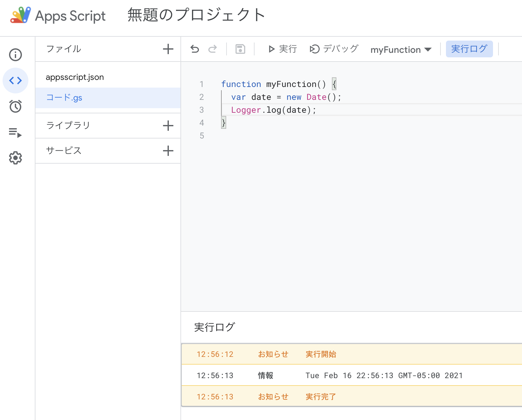
Task: Open the myFunction function dropdown
Action: point(401,50)
